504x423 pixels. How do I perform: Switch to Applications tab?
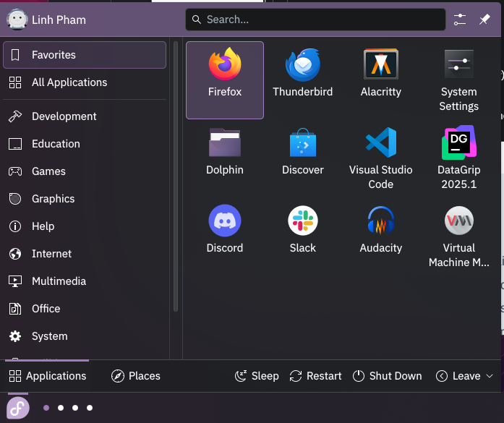tap(47, 376)
